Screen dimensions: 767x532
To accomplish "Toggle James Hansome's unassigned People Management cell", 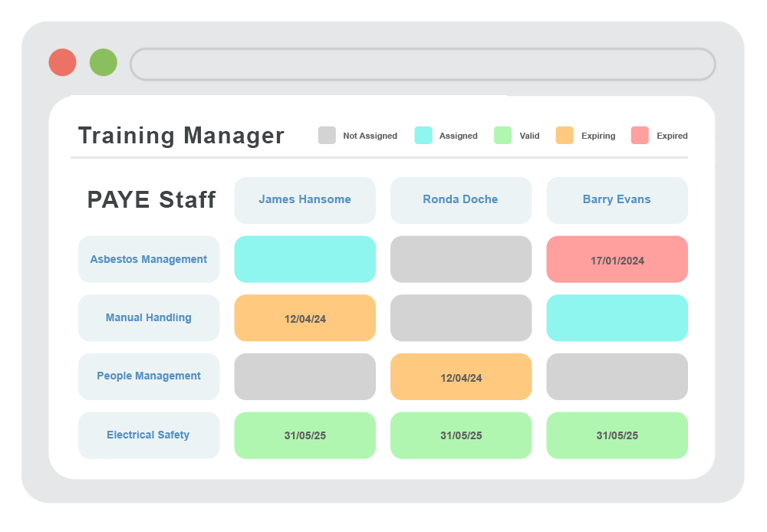I will [304, 376].
